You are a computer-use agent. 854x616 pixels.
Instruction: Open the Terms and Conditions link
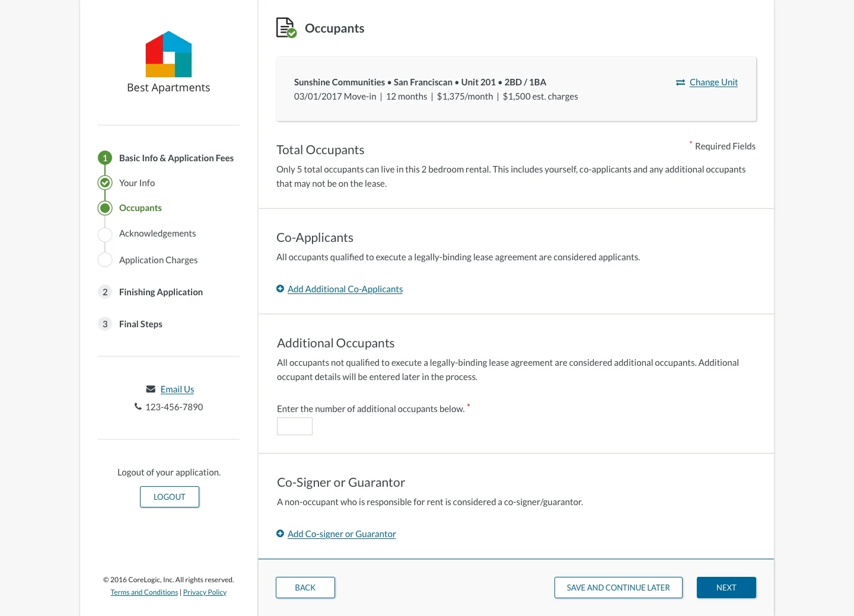click(144, 592)
